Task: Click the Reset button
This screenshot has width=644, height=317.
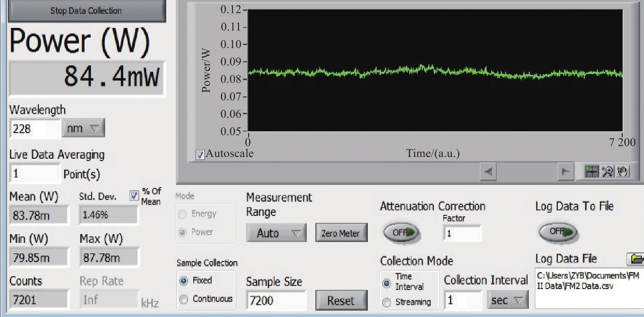Action: pyautogui.click(x=340, y=300)
